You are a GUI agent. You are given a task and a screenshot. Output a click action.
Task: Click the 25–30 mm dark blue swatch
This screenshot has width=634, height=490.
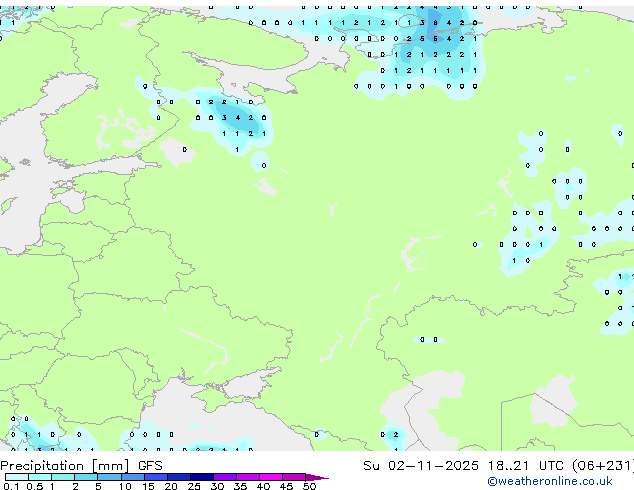(202, 477)
